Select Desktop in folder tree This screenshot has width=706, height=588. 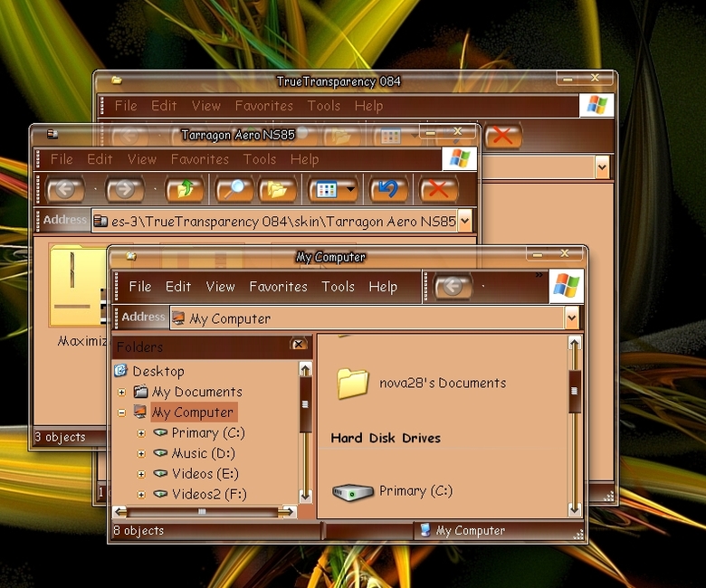pos(158,371)
